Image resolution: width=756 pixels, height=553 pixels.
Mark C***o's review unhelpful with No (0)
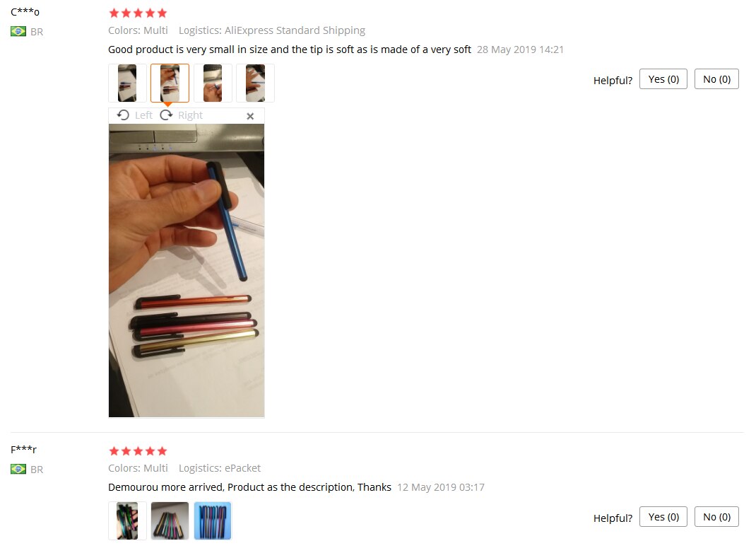[x=716, y=79]
